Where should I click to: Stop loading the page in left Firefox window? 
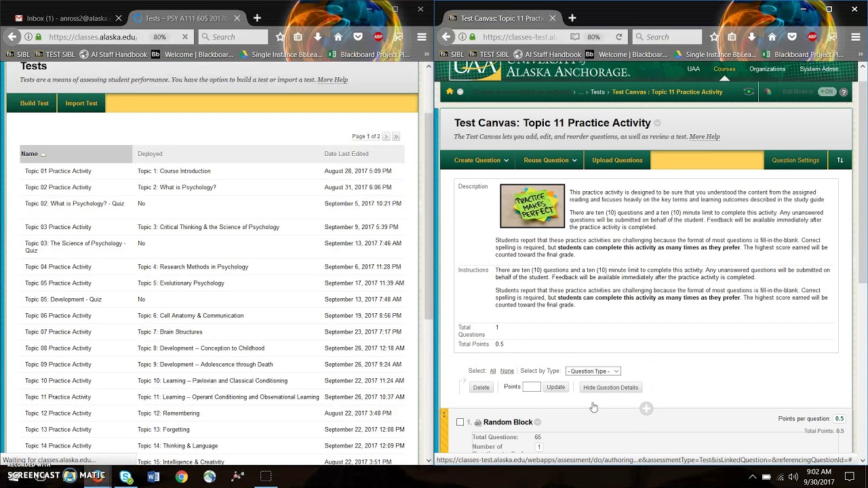point(184,37)
